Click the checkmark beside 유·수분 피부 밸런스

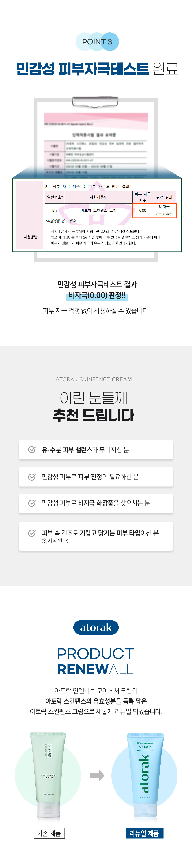pyautogui.click(x=32, y=450)
